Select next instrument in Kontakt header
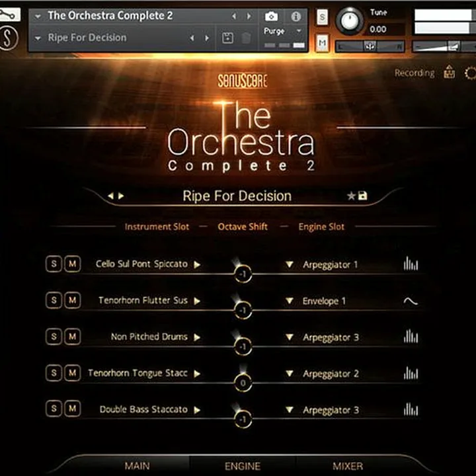 click(249, 17)
